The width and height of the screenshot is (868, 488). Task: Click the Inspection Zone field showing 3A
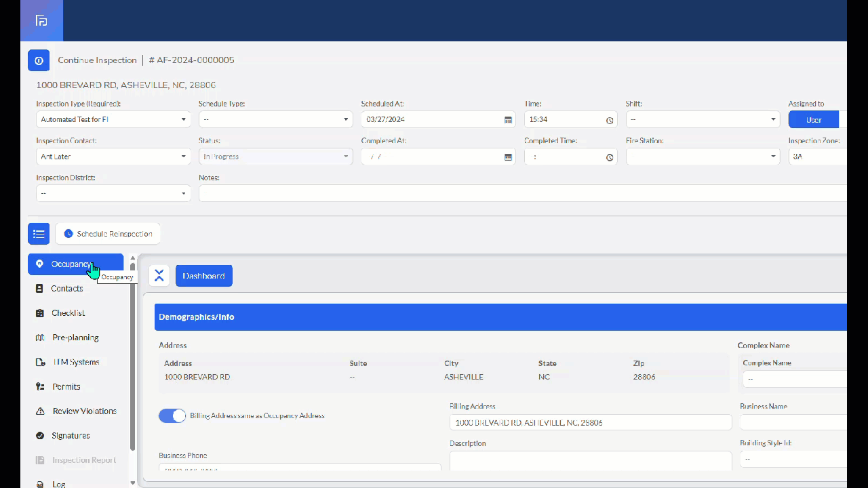[818, 157]
